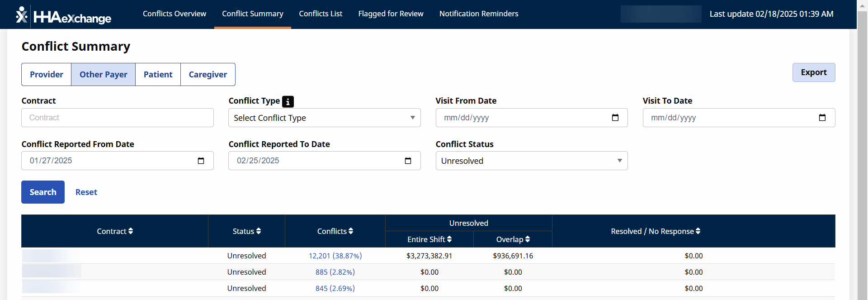Viewport: 868px width, 300px height.
Task: Open the Flagged for Review tab
Action: 391,14
